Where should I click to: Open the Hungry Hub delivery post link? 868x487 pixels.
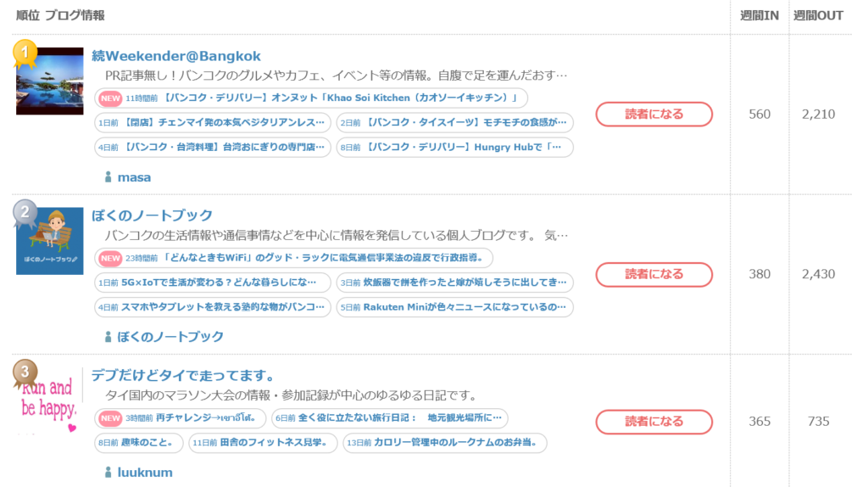point(454,148)
